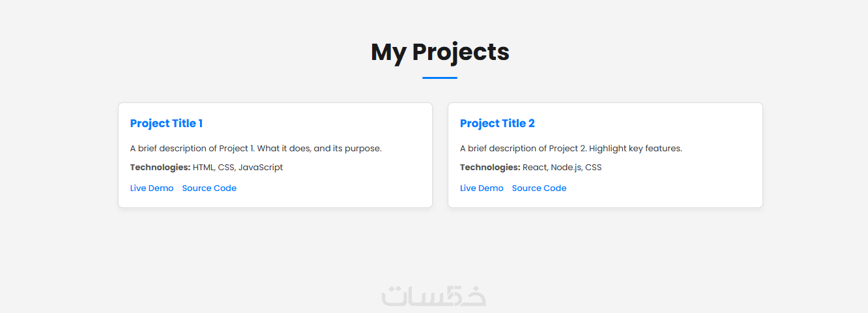Click the My Projects page heading

pos(440,52)
